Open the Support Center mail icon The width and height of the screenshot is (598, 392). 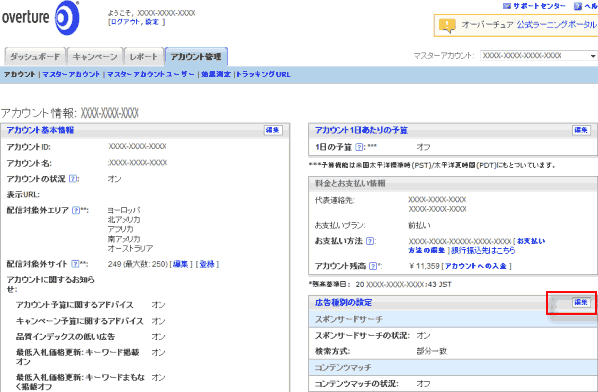coord(506,6)
